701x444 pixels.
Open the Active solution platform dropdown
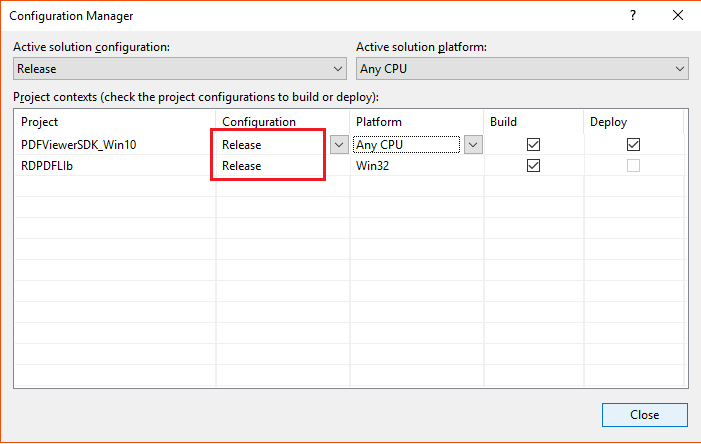click(x=523, y=69)
